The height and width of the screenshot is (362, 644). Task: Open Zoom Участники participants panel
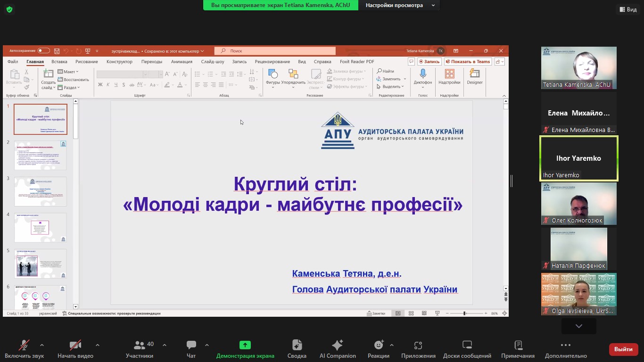[x=140, y=349]
